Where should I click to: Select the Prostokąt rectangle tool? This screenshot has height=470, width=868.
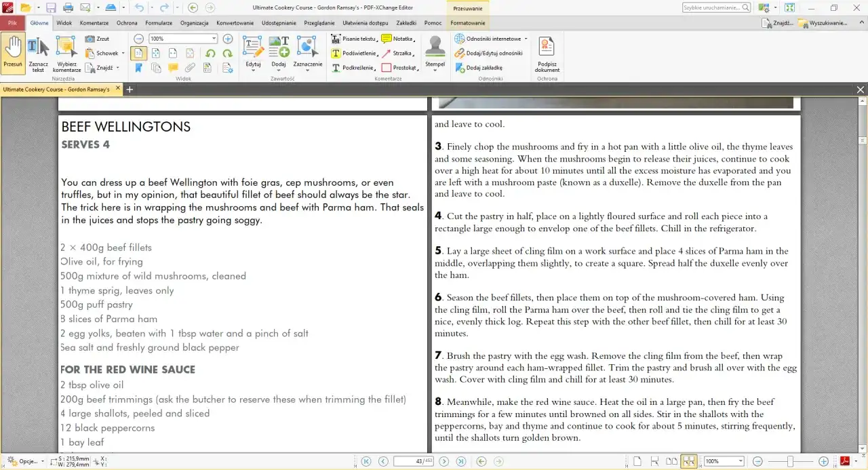[x=399, y=68]
